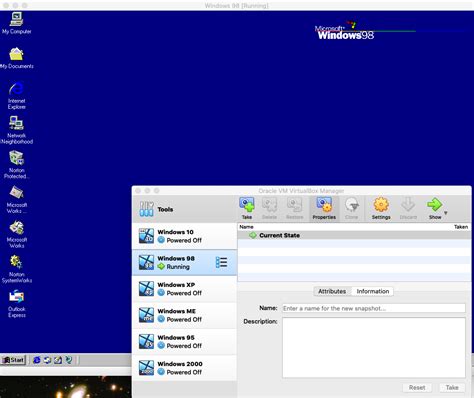Expand the Show button dropdown arrow
The image size is (474, 398).
tap(446, 213)
